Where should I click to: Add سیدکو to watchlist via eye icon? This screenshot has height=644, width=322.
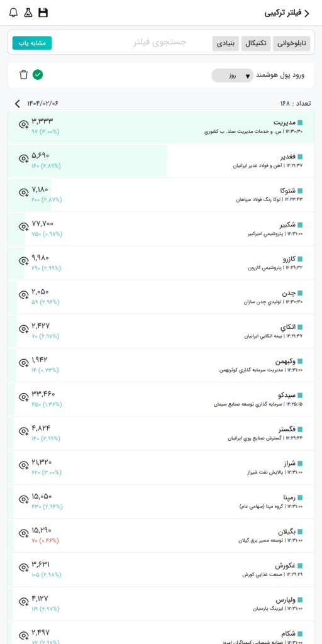(24, 397)
